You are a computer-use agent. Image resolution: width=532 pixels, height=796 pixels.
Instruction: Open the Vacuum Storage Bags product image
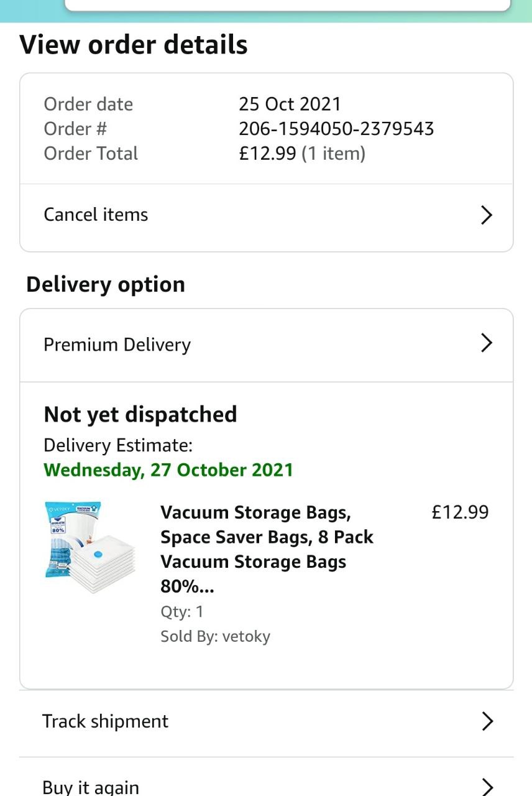(x=89, y=547)
